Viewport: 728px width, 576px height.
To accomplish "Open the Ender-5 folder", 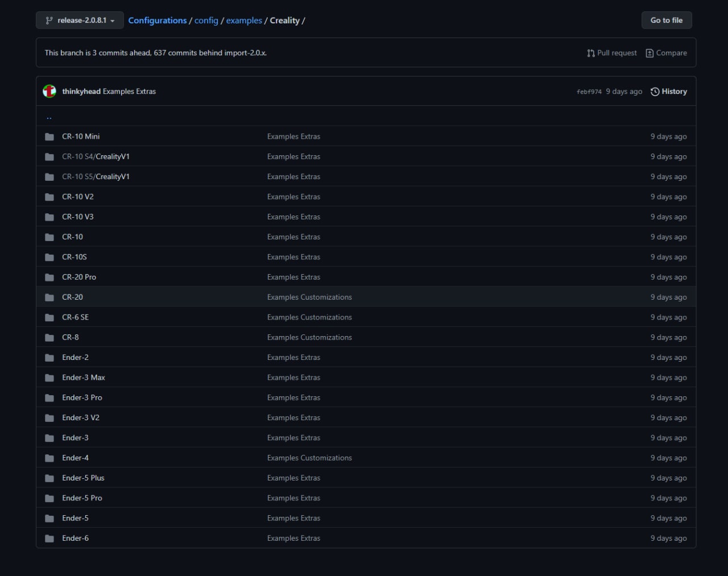I will pyautogui.click(x=75, y=518).
